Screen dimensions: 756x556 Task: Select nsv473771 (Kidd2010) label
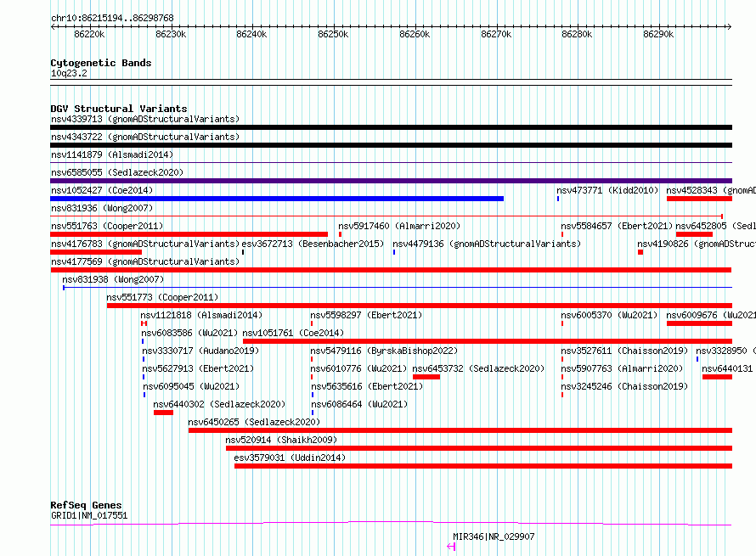point(607,190)
